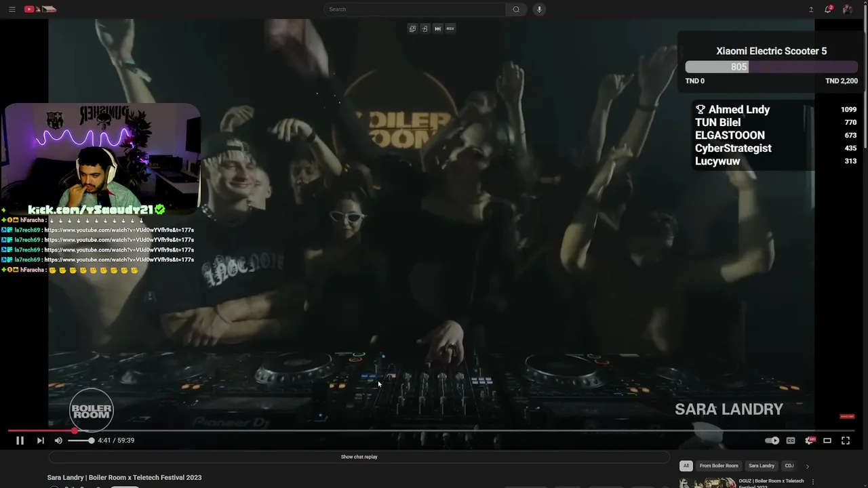The height and width of the screenshot is (488, 868).
Task: Focus the YouTube search field
Action: point(415,9)
